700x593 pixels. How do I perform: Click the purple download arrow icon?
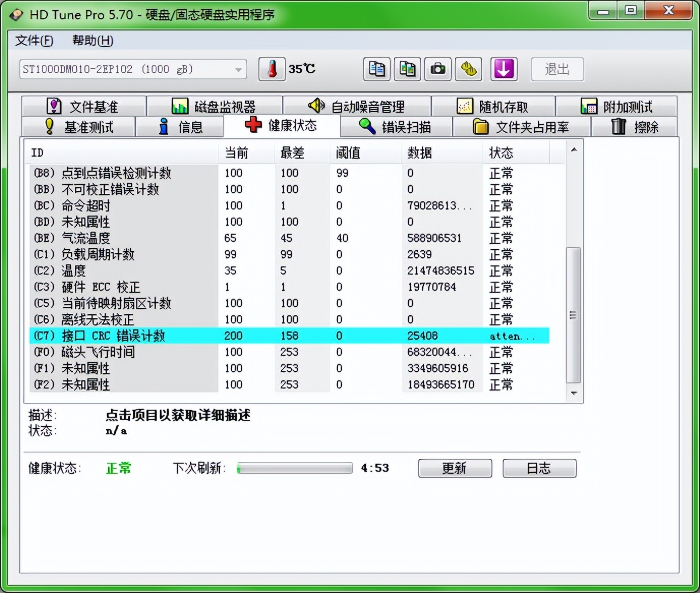tap(504, 69)
